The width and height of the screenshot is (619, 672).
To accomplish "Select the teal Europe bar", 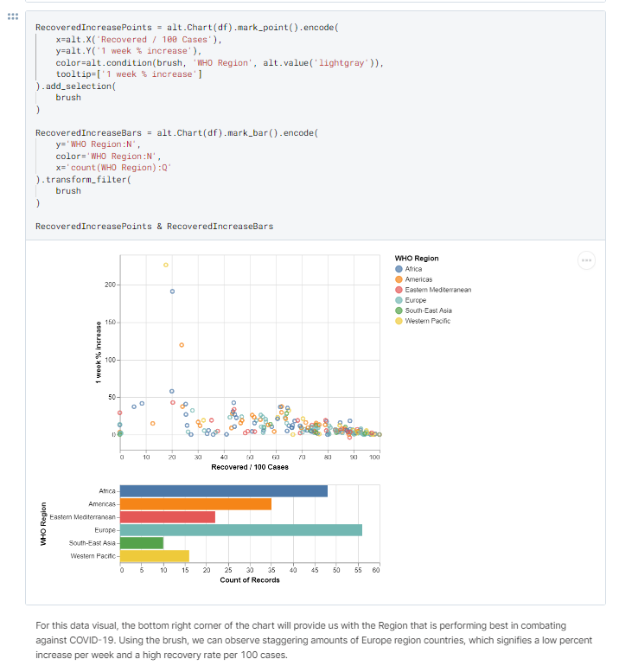I will (241, 530).
